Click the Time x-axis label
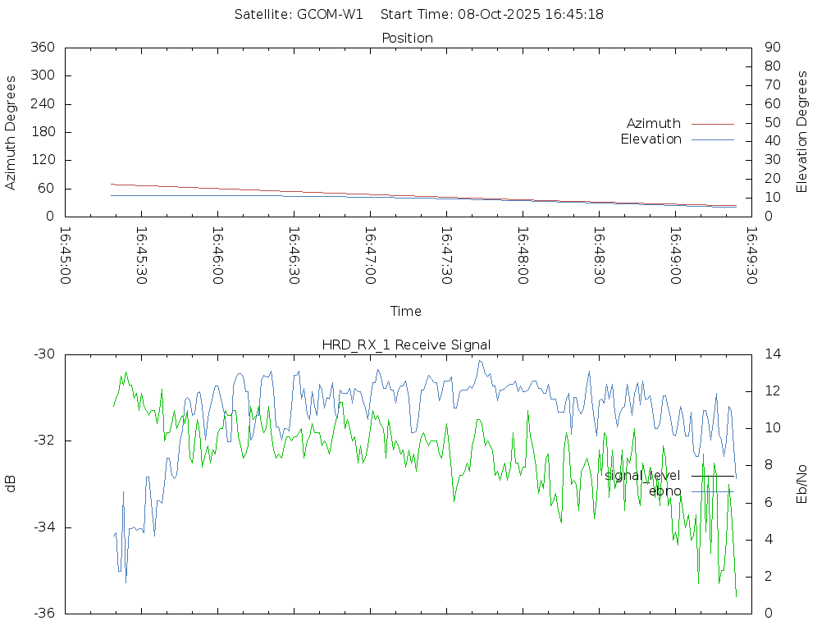The height and width of the screenshot is (630, 840). 406,312
